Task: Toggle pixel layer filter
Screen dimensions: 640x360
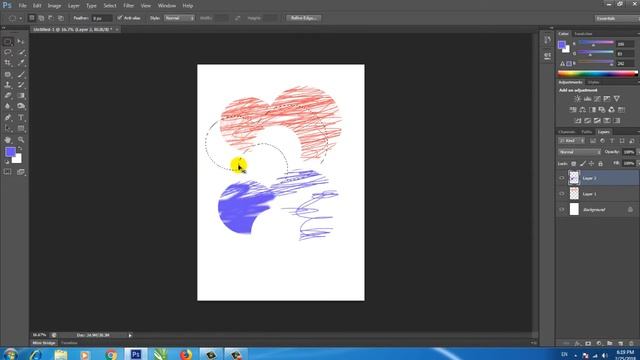Action: click(593, 141)
